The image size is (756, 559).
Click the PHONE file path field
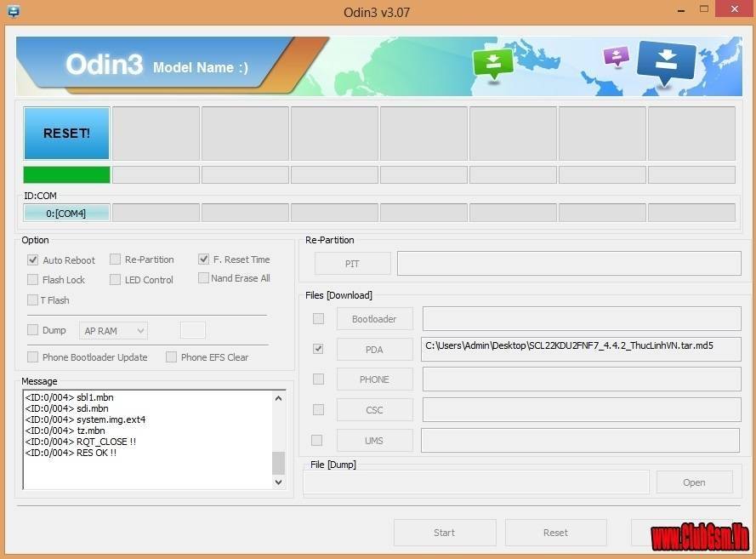click(x=582, y=379)
